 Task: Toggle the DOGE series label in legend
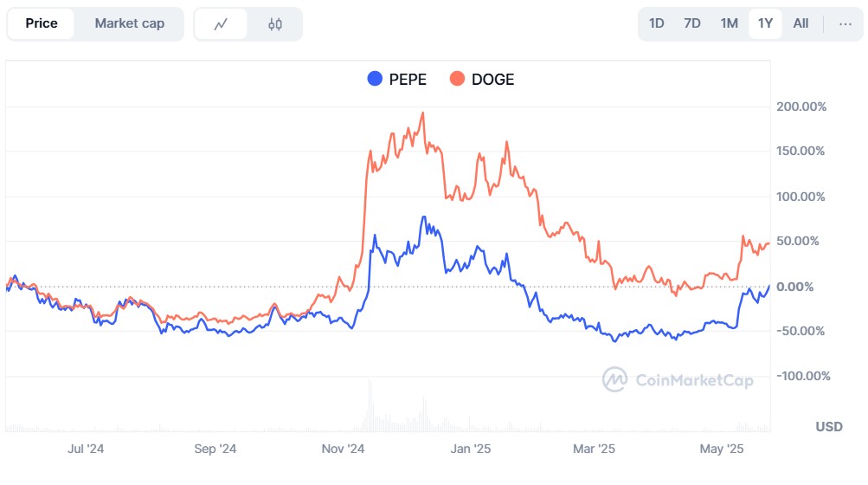point(492,80)
